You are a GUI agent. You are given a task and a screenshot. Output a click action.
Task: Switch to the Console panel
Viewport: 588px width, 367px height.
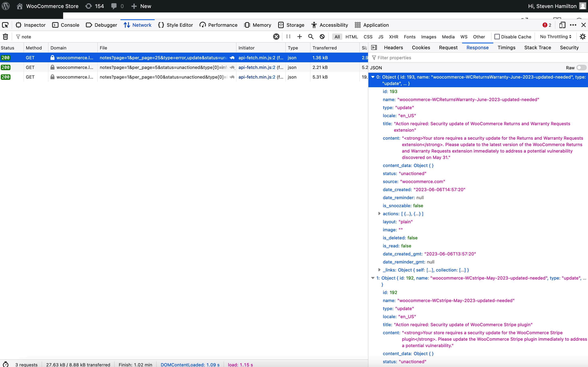click(x=66, y=25)
